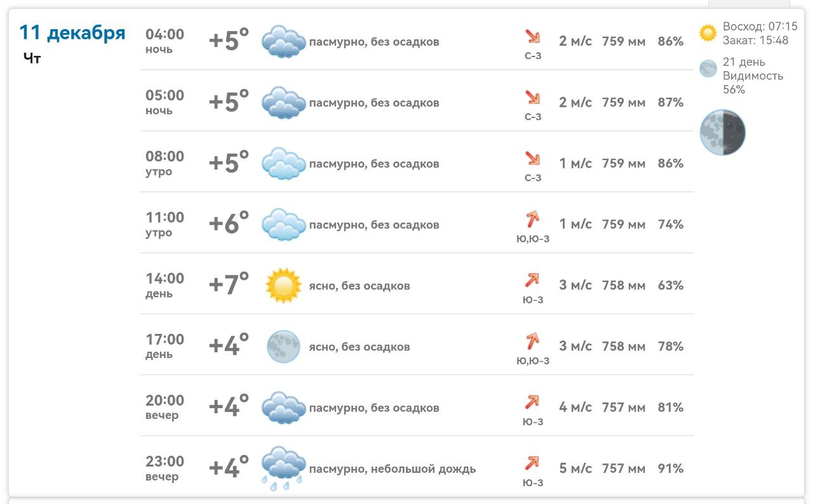The image size is (813, 504).
Task: Click the +7° temperature at 14:00
Action: tap(229, 284)
